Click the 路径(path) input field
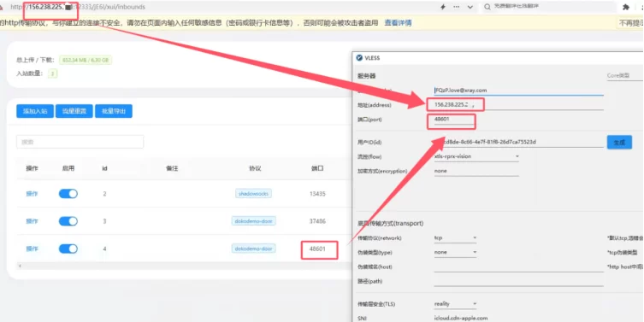Image resolution: width=644 pixels, height=322 pixels. tap(519, 281)
